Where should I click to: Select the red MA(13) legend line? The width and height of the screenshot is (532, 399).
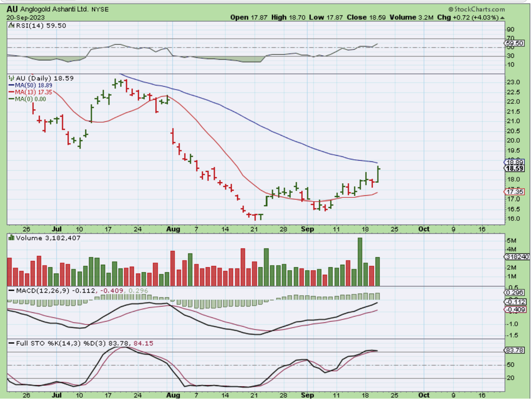12,92
